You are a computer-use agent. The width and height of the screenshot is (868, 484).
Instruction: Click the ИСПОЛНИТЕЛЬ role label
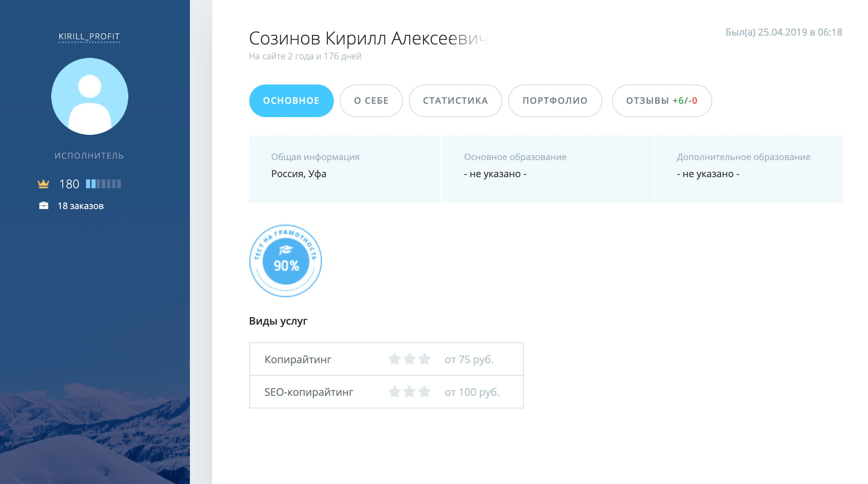[89, 156]
